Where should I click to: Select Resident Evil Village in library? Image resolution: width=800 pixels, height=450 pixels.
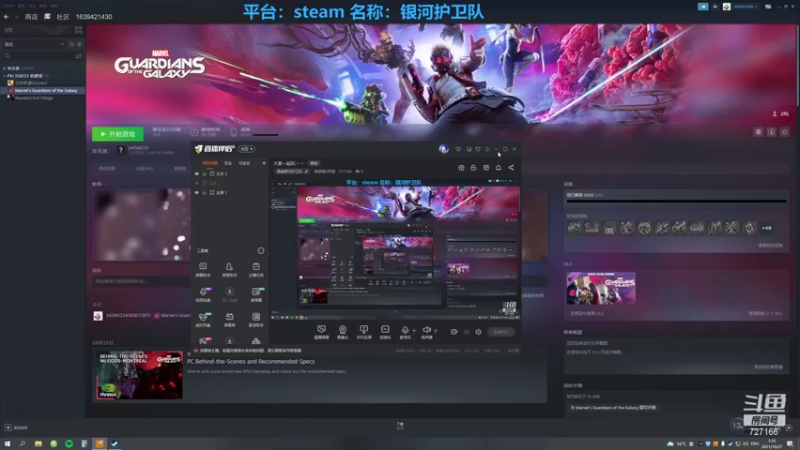point(33,98)
